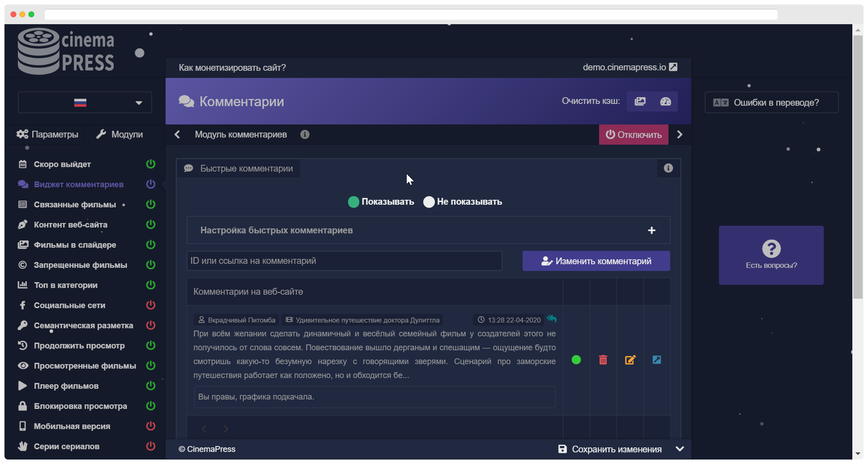The height and width of the screenshot is (464, 868).
Task: Click the CinemaPress logo
Action: 66,51
